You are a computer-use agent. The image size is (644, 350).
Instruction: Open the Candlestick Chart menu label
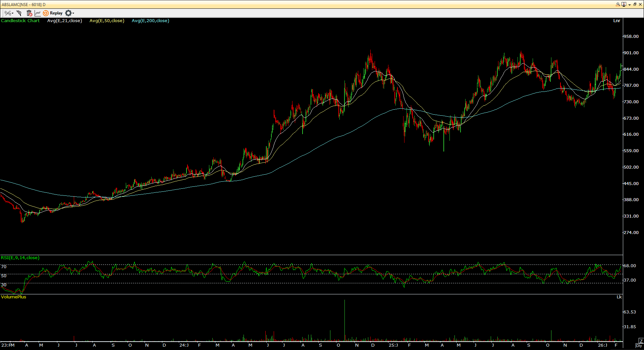(20, 20)
